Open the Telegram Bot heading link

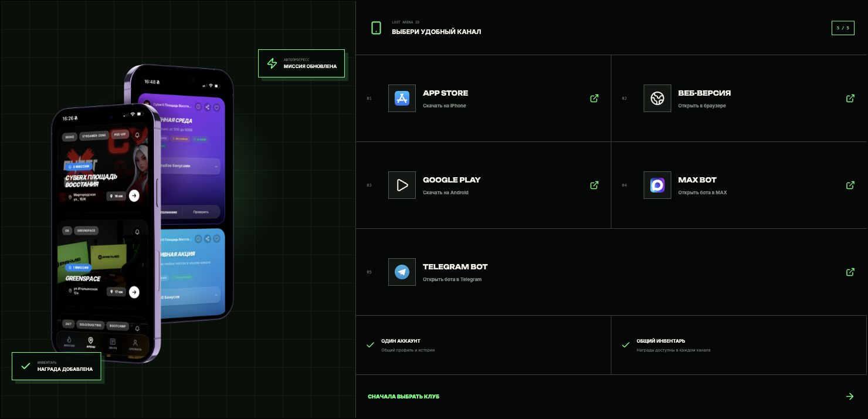(x=455, y=266)
